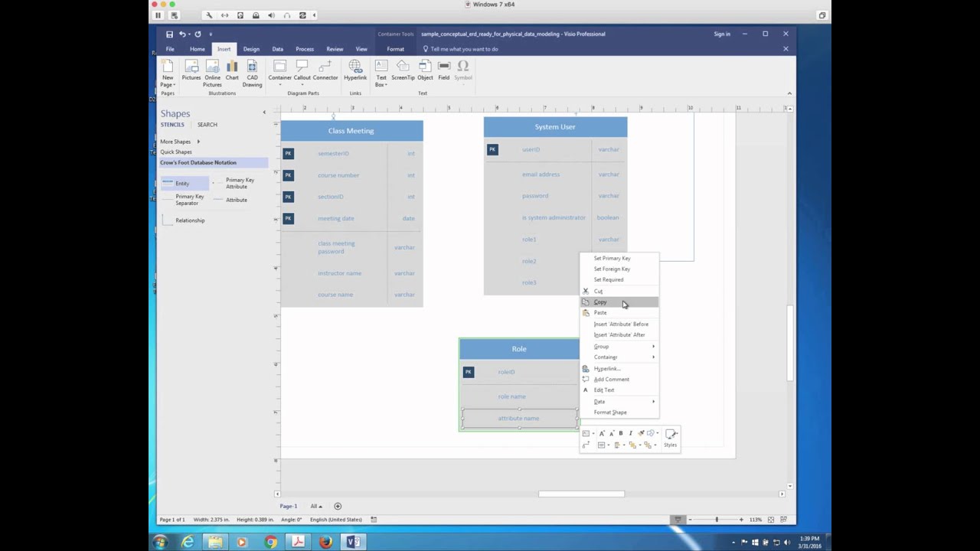Insert a Field from the ribbon
This screenshot has height=551, width=980.
[444, 70]
